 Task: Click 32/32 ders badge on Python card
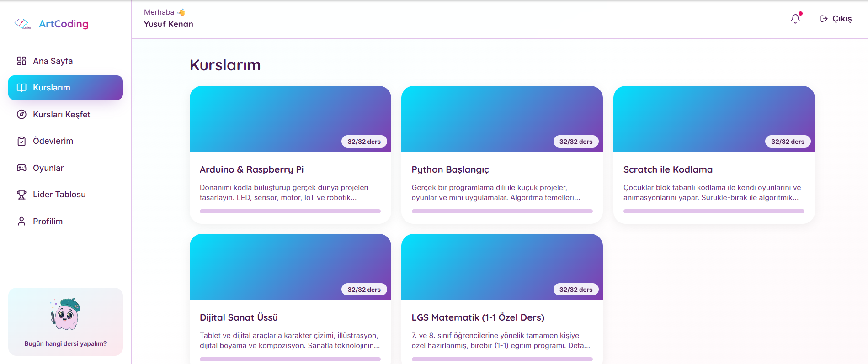(x=576, y=142)
